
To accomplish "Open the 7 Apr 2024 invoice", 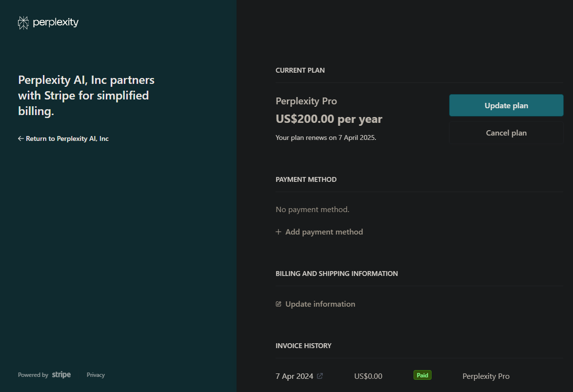I will (x=295, y=376).
